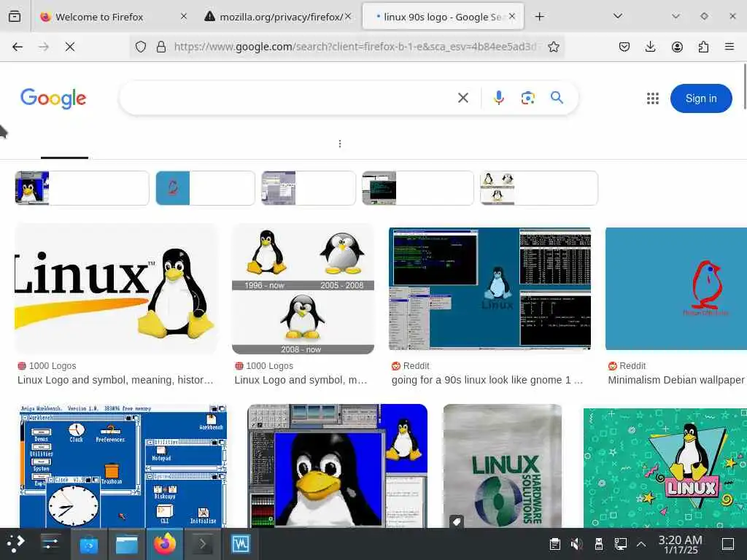Select the chip with penguin desktop thumbnail
Viewport: 747px width, 560px height.
(x=82, y=188)
